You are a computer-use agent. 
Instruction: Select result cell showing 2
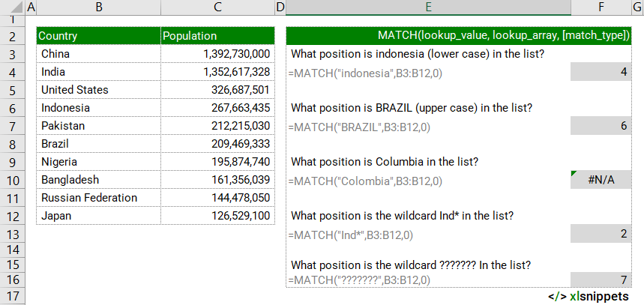click(601, 234)
